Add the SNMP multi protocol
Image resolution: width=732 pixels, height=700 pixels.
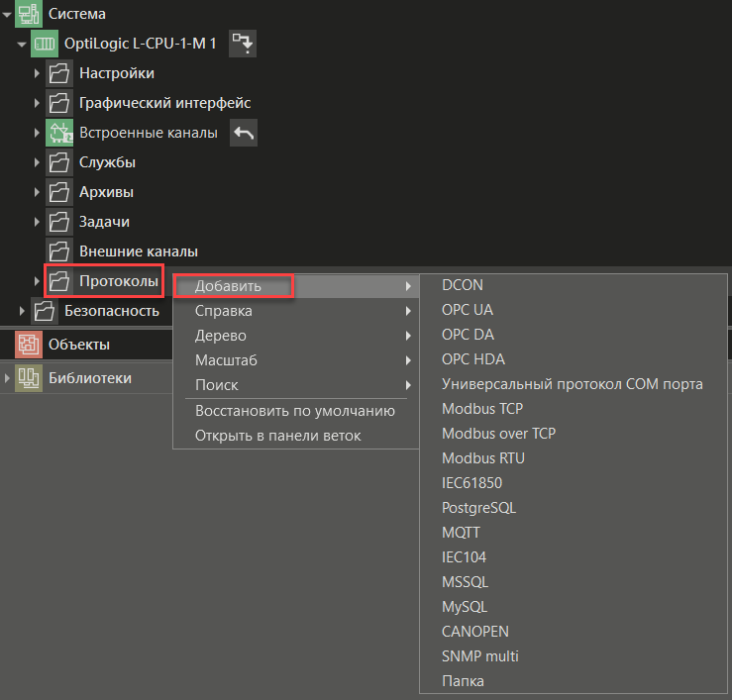point(574,656)
